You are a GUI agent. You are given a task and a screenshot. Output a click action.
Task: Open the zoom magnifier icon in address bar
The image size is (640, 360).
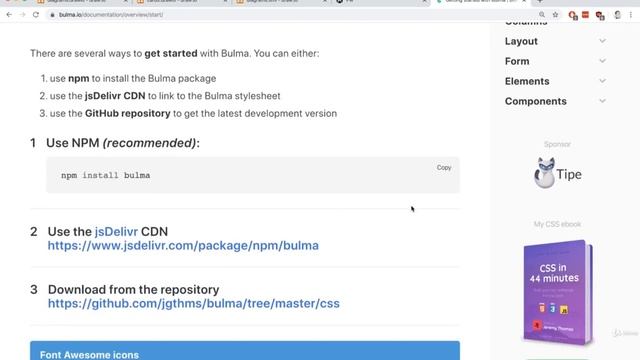pos(542,15)
